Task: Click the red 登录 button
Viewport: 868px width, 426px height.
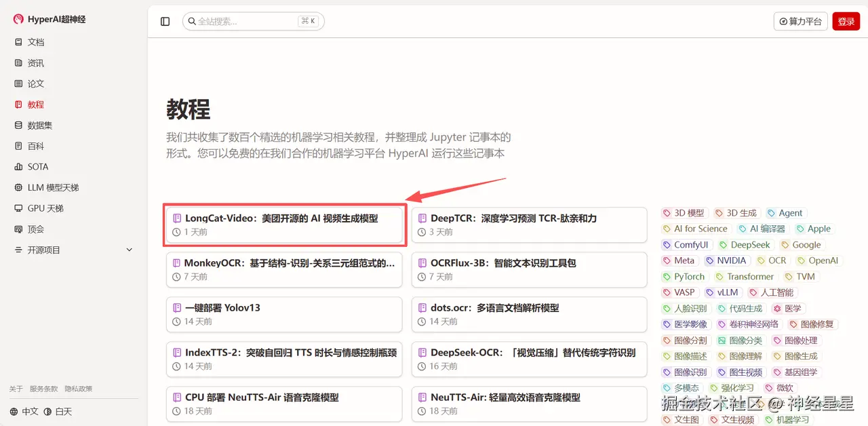Action: [846, 22]
